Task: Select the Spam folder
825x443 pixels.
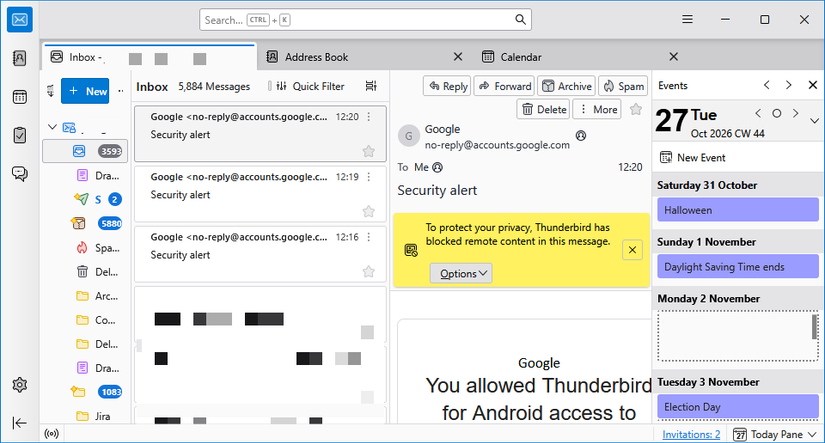Action: click(85, 248)
